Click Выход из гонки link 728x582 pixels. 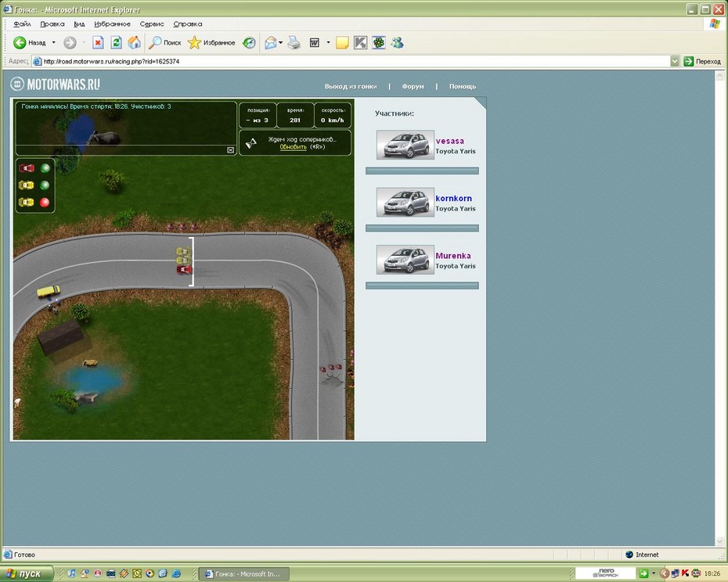click(351, 86)
